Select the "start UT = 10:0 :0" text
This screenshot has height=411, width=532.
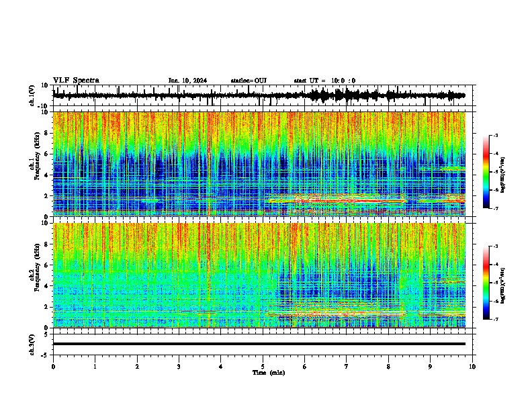(x=324, y=81)
